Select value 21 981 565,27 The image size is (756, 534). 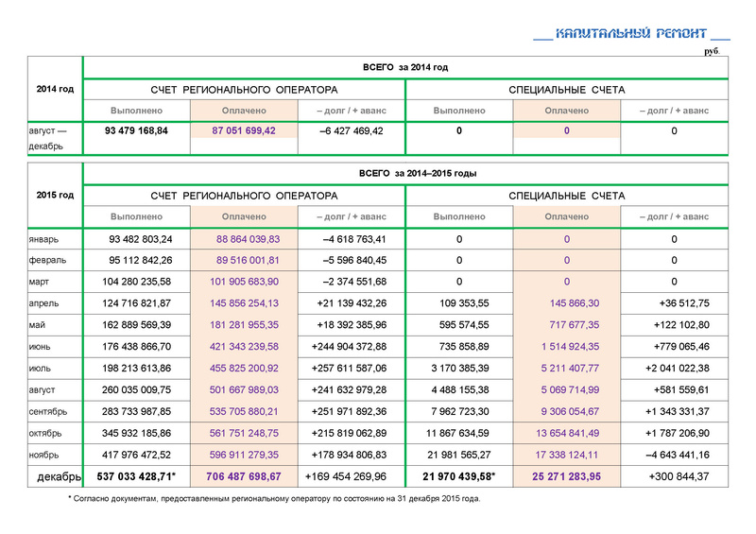[x=459, y=456]
